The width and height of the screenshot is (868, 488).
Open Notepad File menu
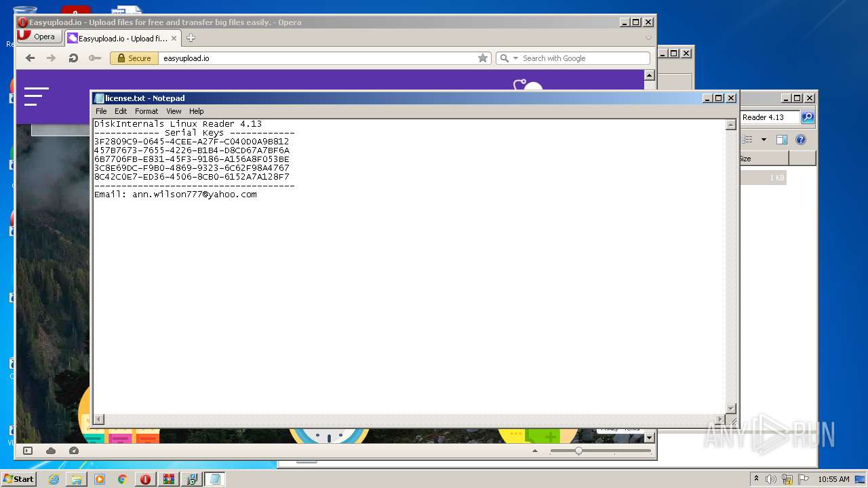[101, 111]
